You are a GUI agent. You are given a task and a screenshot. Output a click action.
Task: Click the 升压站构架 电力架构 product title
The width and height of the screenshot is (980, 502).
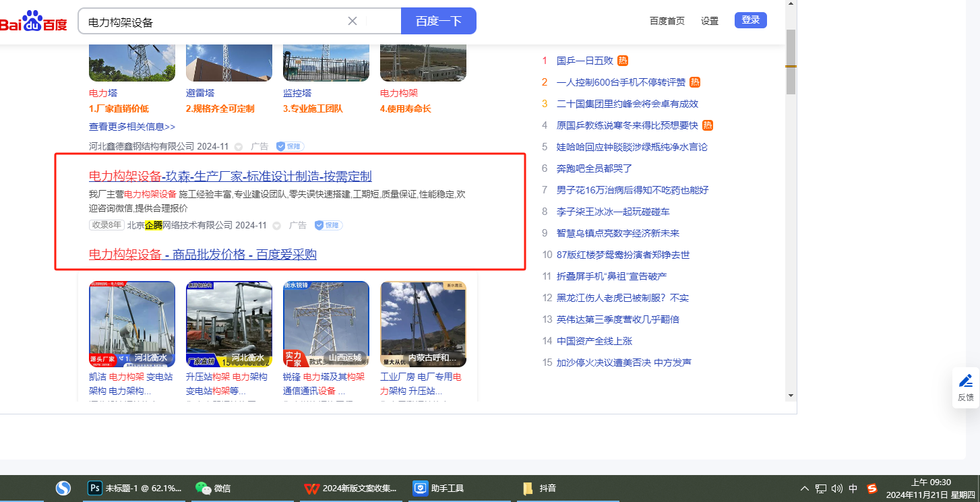226,383
